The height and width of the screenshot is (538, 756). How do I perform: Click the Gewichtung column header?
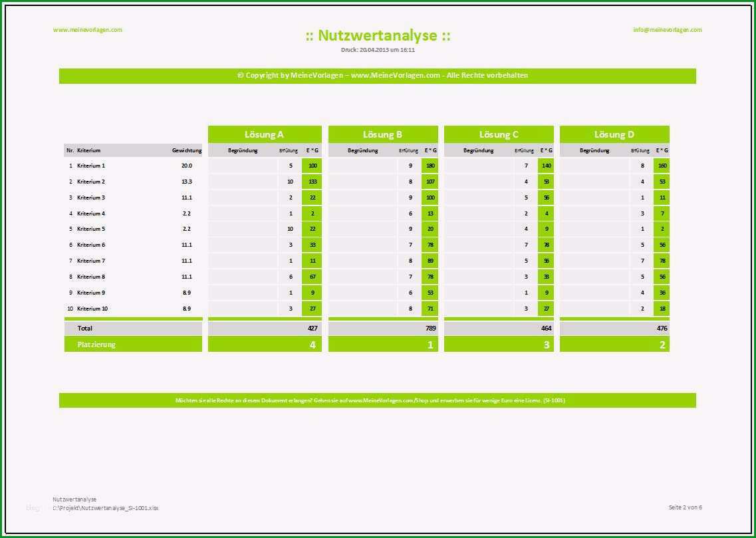coord(187,150)
